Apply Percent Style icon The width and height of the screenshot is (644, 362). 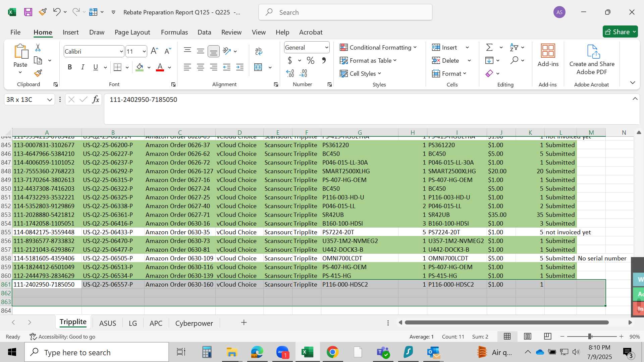311,60
